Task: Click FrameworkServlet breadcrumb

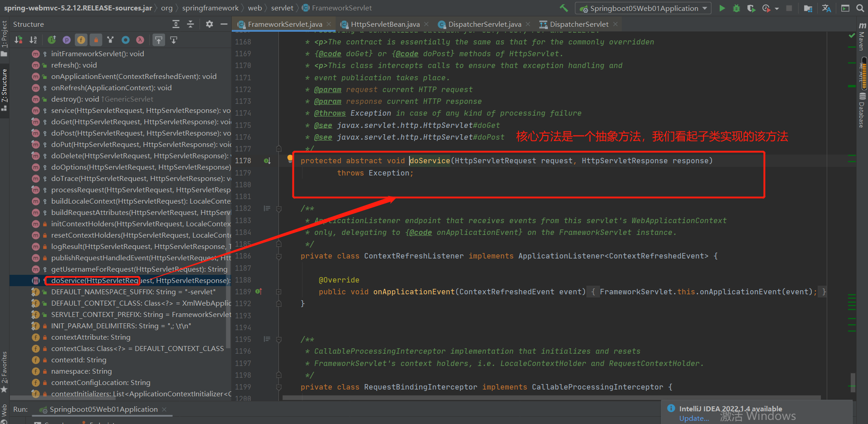Action: coord(337,8)
